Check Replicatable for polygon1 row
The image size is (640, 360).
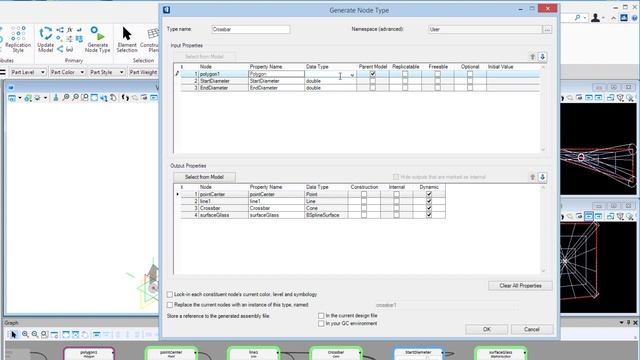point(405,74)
